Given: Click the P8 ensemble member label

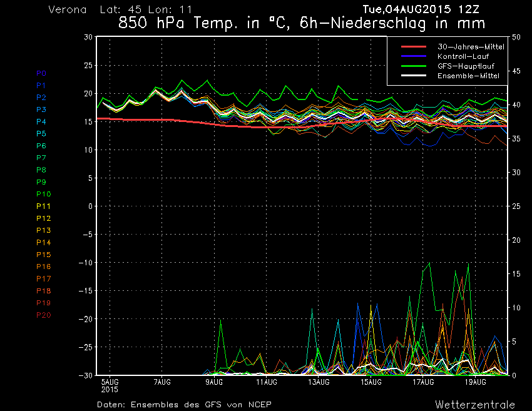Looking at the screenshot, I should [41, 170].
